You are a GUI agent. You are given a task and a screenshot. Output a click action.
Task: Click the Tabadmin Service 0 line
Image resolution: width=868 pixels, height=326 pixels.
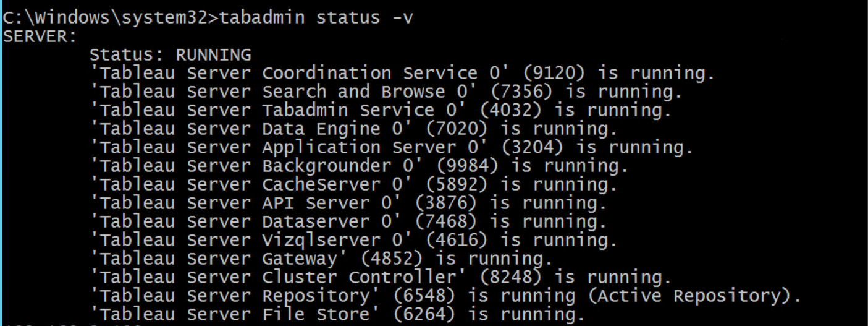[x=380, y=110]
